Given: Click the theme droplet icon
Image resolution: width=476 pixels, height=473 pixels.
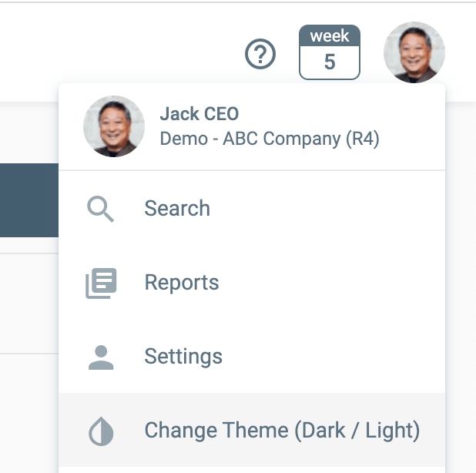Looking at the screenshot, I should [x=100, y=431].
